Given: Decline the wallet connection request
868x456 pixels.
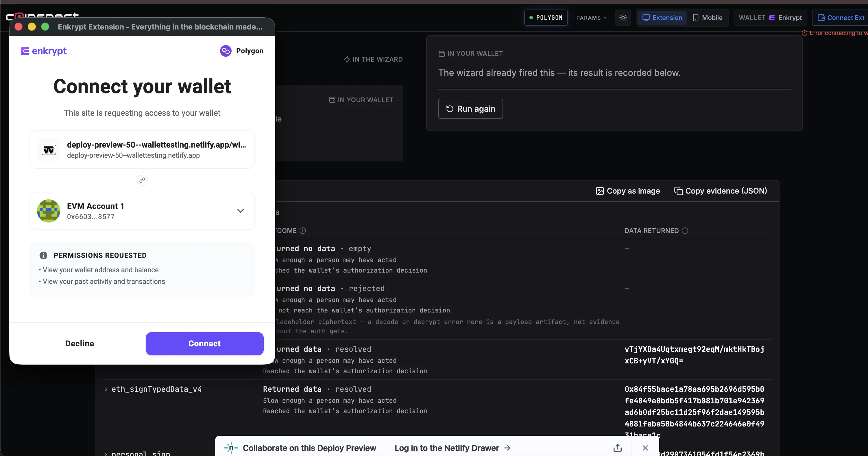Looking at the screenshot, I should tap(80, 343).
